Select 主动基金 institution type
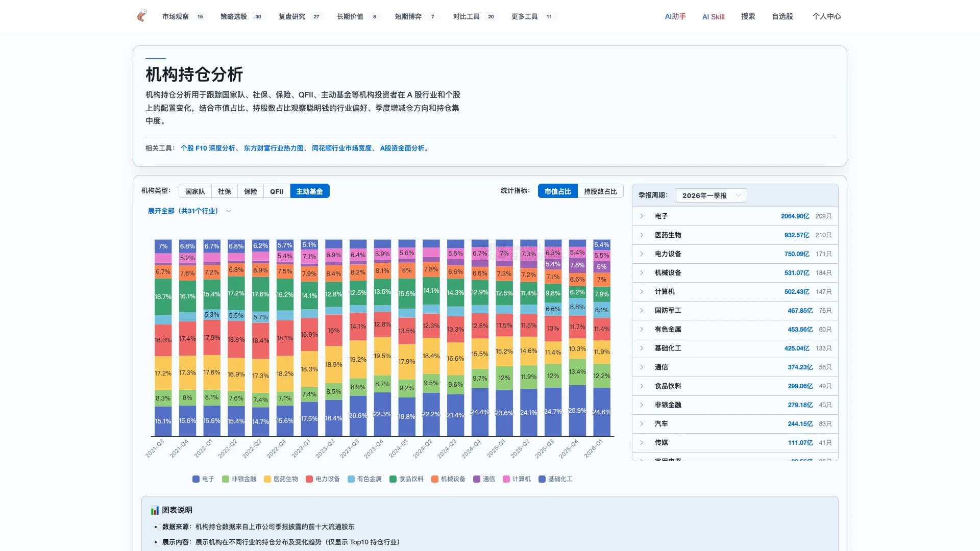The height and width of the screenshot is (551, 980). pyautogui.click(x=310, y=191)
